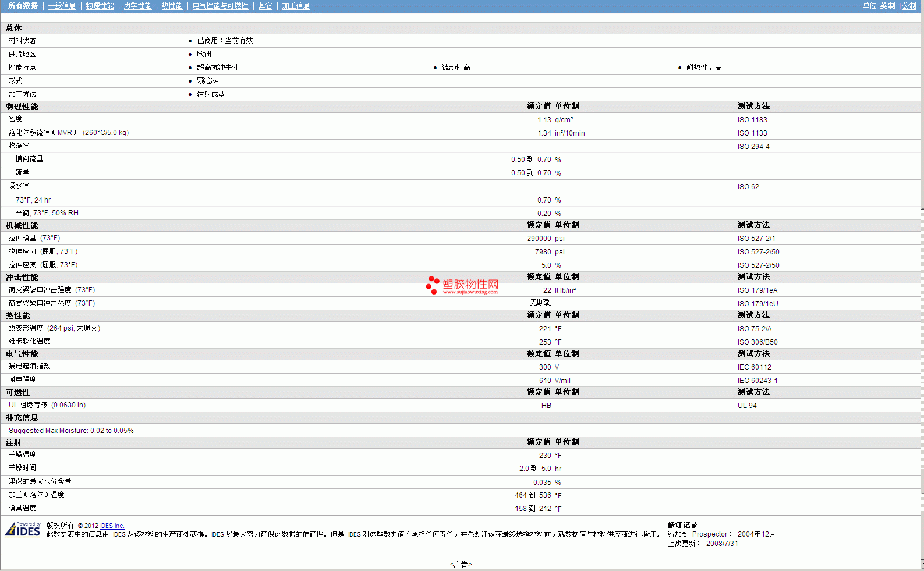Viewport: 924px width, 571px height.
Task: Click the 加工（熔体）温度 row label
Action: [36, 495]
